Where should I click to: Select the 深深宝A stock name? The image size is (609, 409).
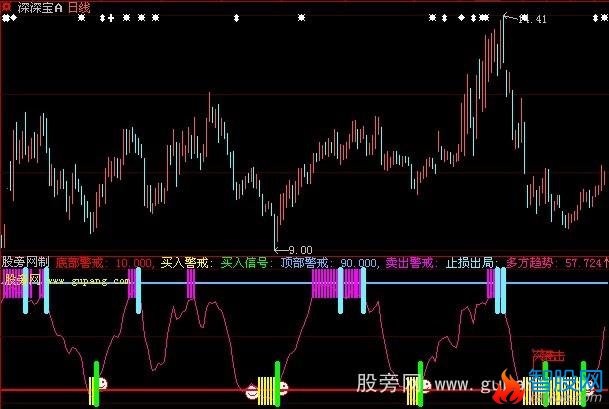(x=40, y=8)
